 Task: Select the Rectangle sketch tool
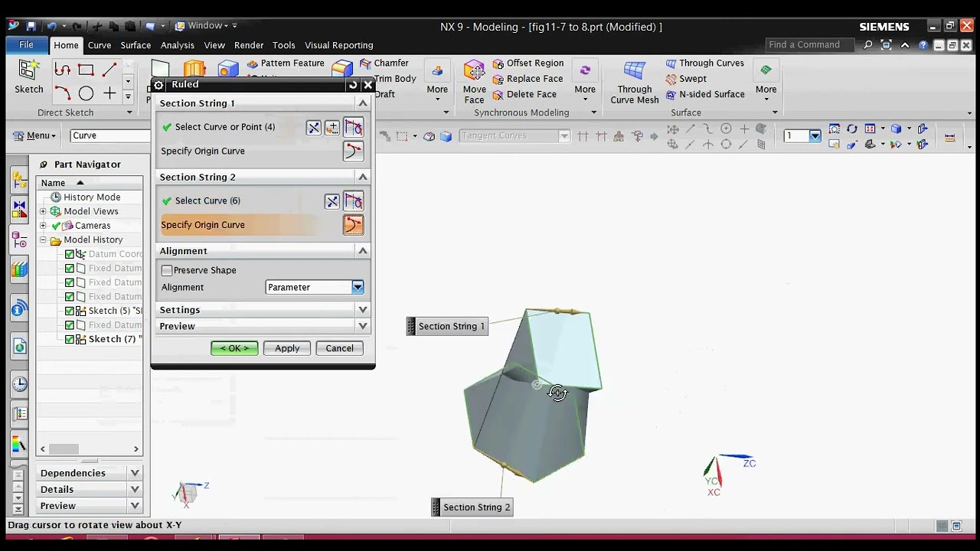[x=86, y=70]
